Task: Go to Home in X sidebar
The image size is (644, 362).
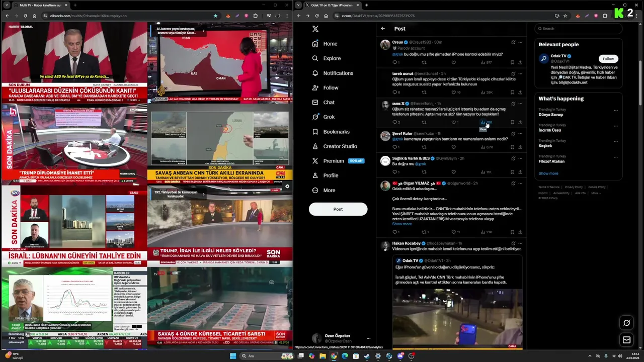Action: 325,44
